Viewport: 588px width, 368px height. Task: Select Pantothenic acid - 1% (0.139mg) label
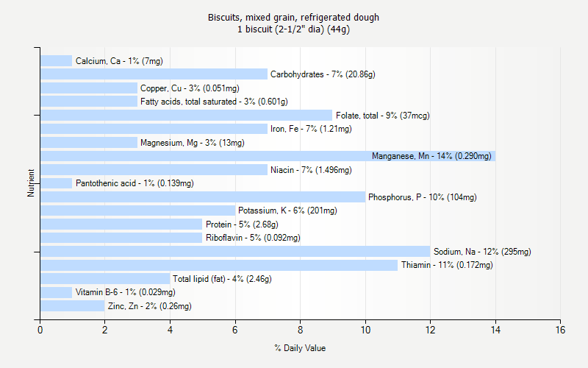[x=135, y=183]
